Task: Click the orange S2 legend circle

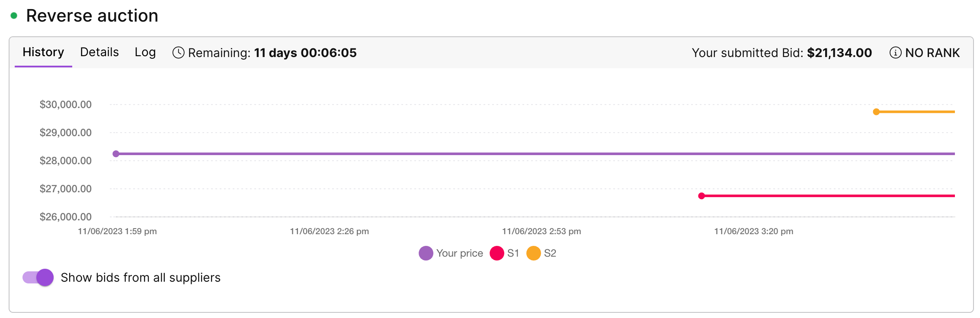Action: (533, 253)
